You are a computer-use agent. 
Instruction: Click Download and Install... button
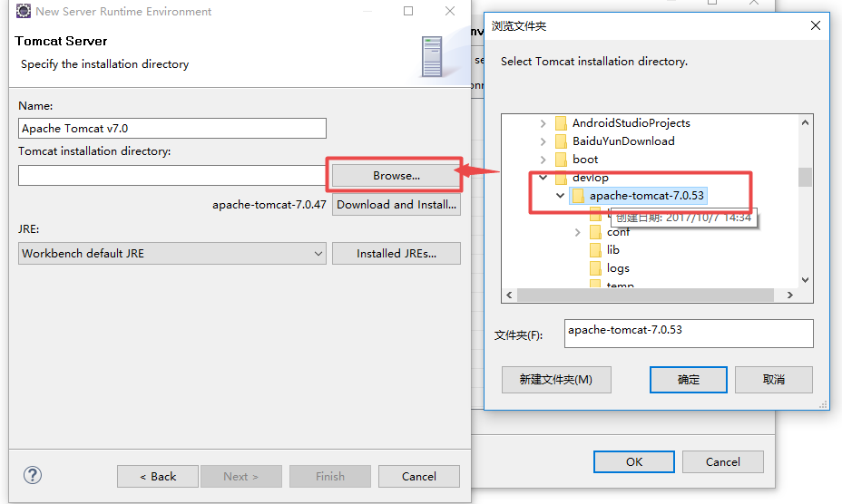[x=397, y=205]
